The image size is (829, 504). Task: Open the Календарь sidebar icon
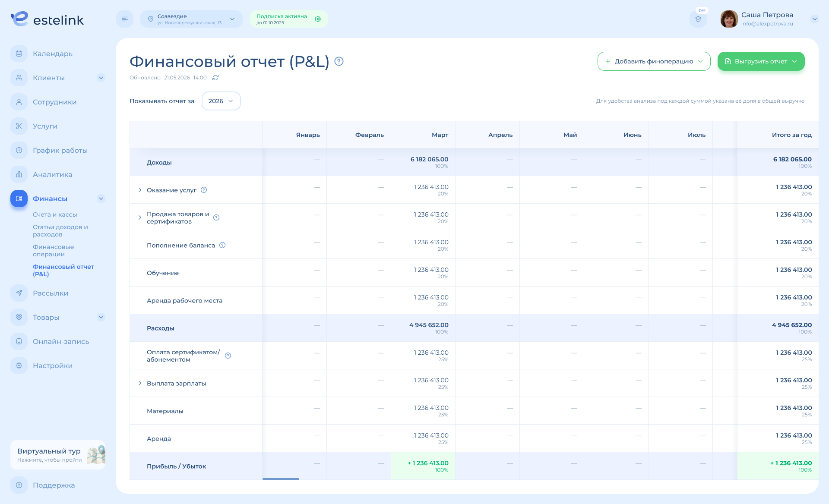tap(19, 54)
